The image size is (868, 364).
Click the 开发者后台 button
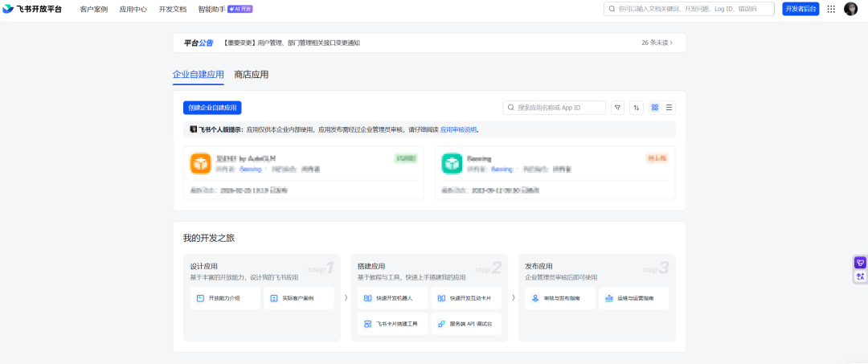click(800, 9)
